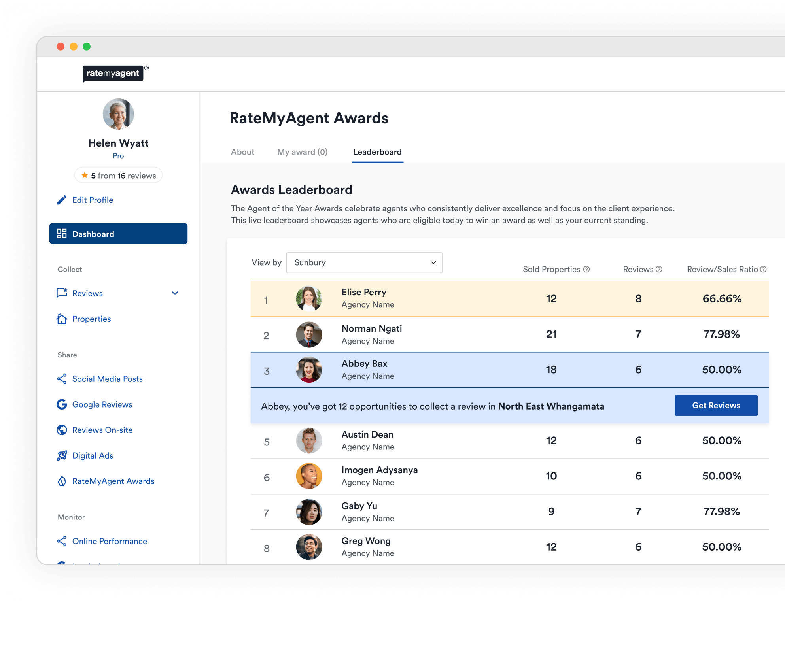Click the name Austin Dean
Screen dimensions: 785x672
click(x=367, y=434)
